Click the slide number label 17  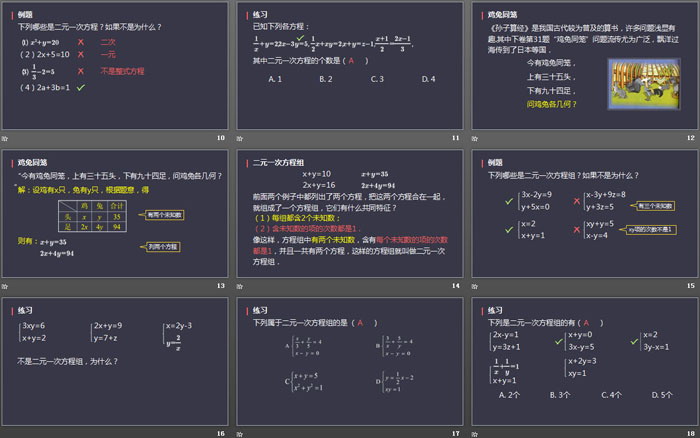tap(455, 434)
